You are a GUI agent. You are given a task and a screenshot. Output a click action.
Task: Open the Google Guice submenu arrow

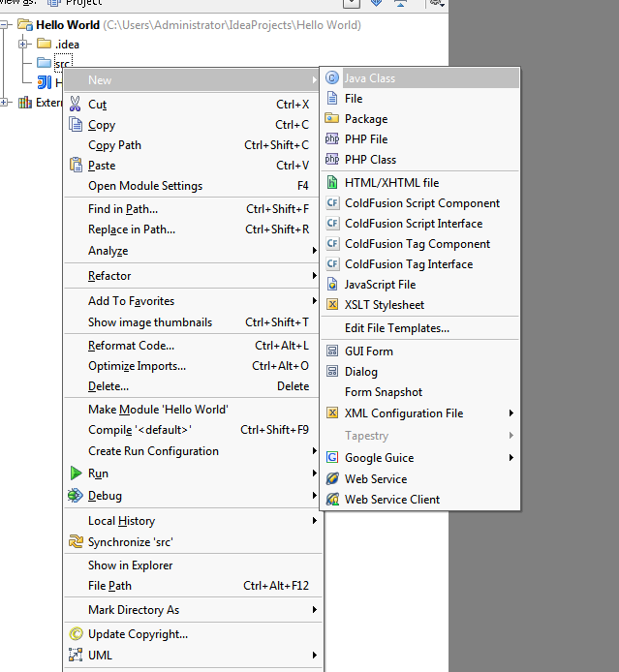pyautogui.click(x=511, y=457)
